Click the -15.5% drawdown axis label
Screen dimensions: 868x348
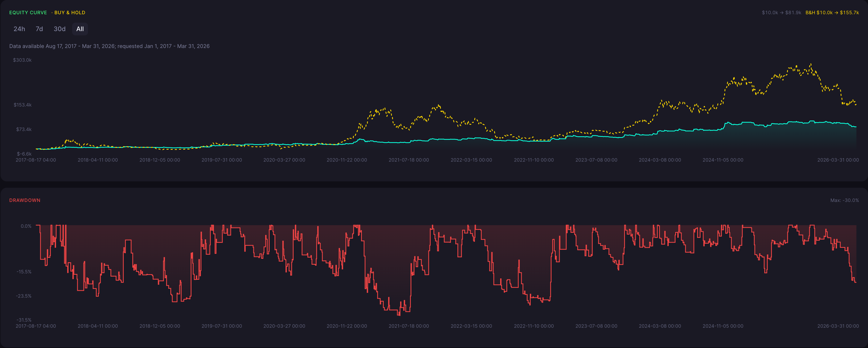(24, 272)
